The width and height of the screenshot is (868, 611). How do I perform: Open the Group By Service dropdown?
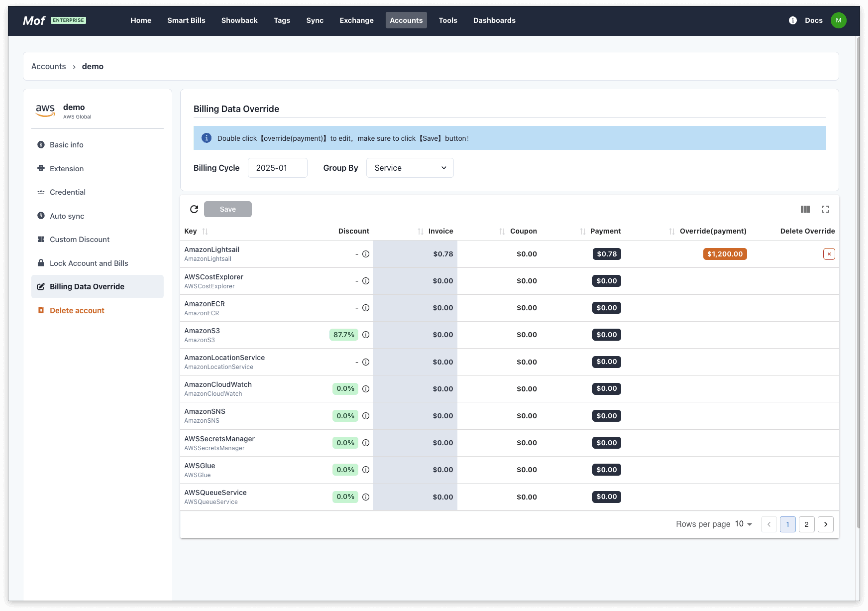click(410, 168)
